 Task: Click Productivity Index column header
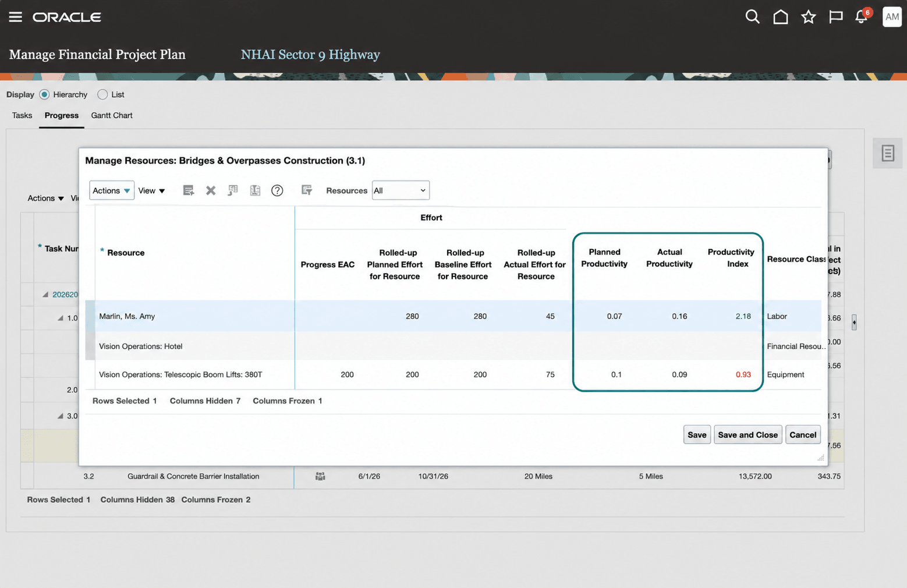coord(731,258)
